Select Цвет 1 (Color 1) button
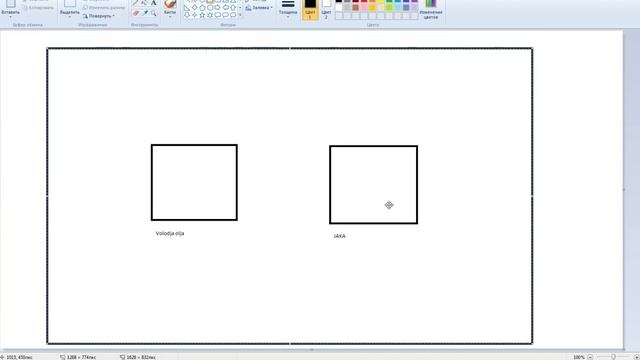Screen dimensions: 640x360 pos(310,9)
